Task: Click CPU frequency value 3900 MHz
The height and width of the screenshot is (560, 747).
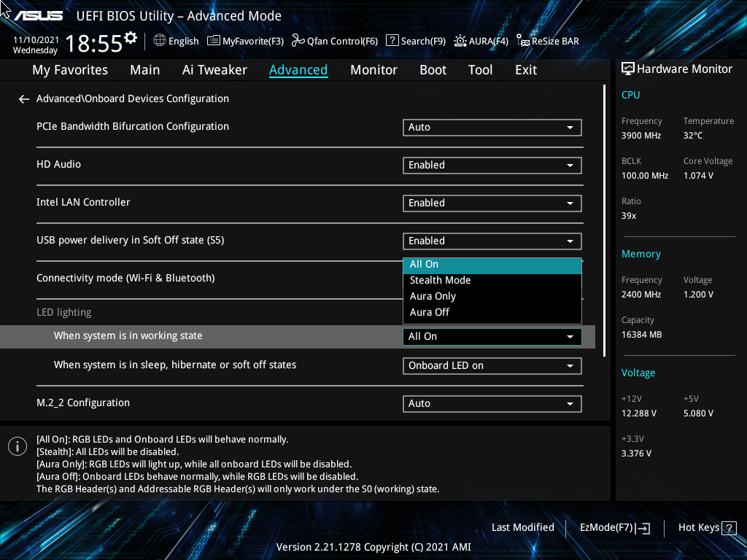Action: point(641,136)
